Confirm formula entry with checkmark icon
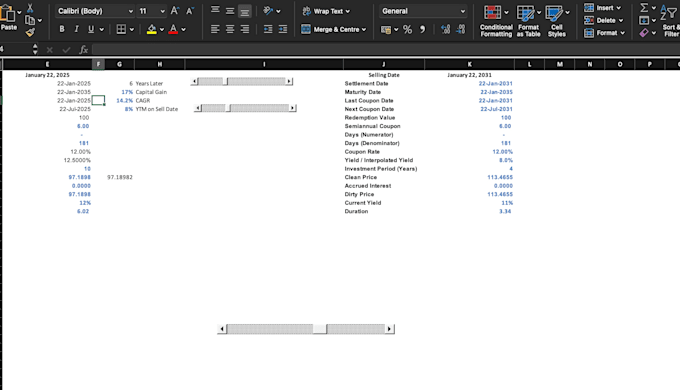 pyautogui.click(x=66, y=50)
